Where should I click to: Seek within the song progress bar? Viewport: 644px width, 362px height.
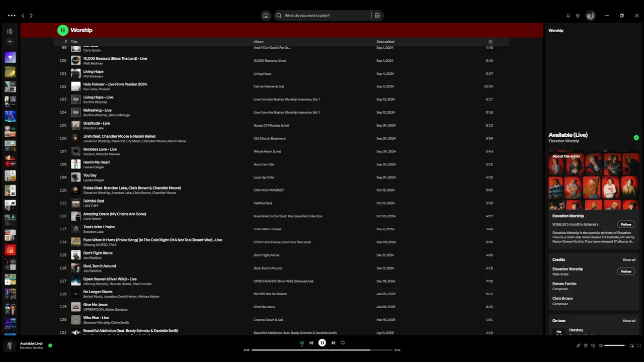322,350
